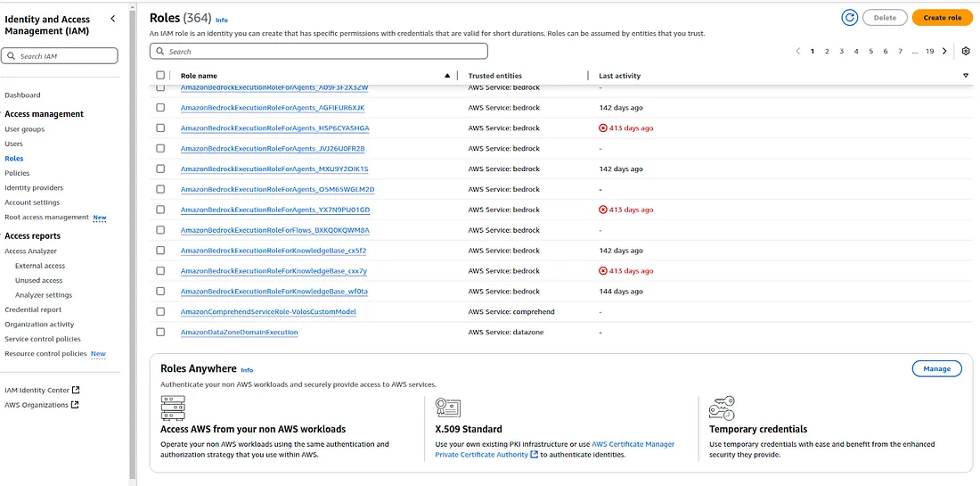Check the HSP6CYASHGA role checkbox
980x486 pixels.
point(160,128)
